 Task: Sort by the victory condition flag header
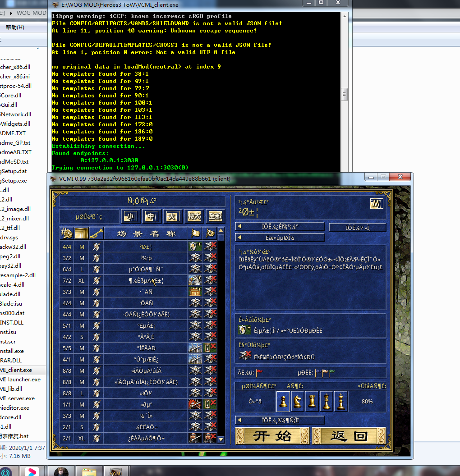[195, 233]
